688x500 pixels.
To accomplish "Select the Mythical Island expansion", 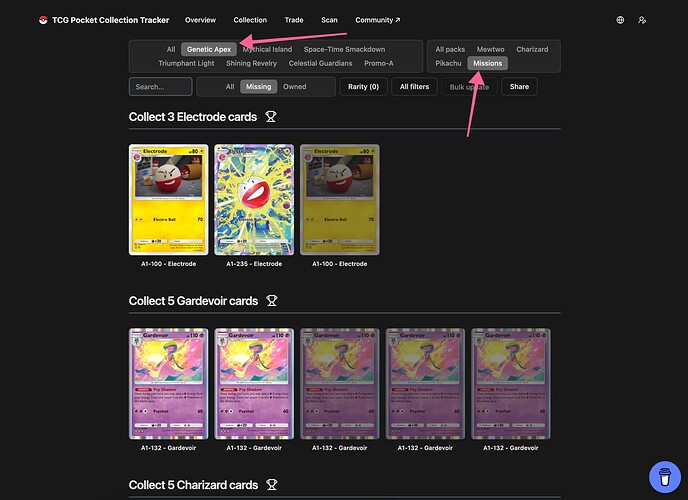I will point(267,49).
